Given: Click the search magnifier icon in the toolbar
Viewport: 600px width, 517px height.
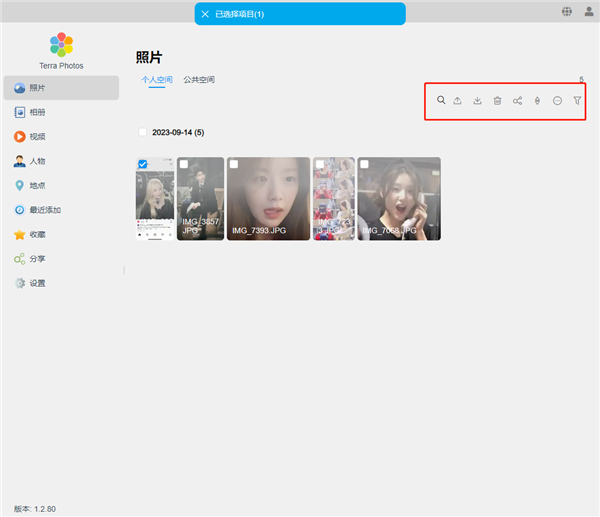Looking at the screenshot, I should point(441,100).
